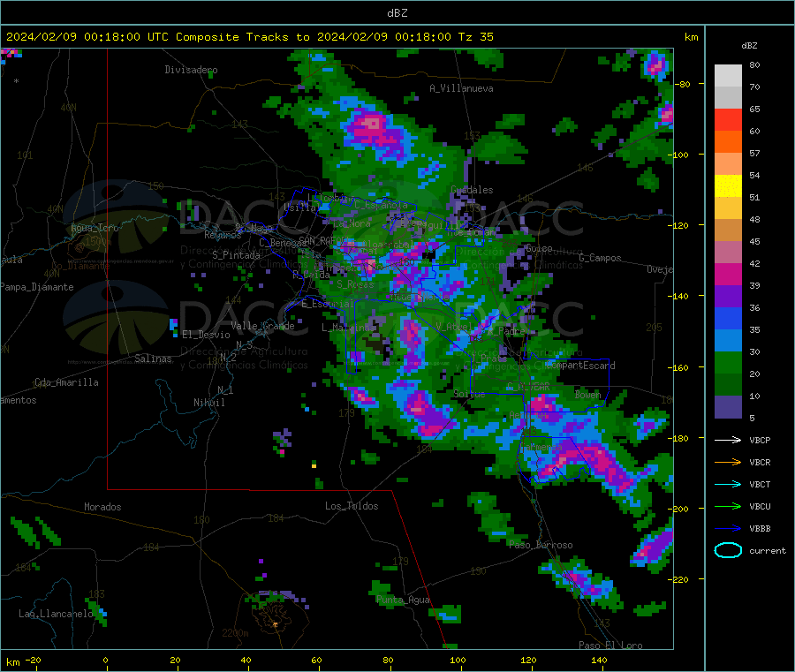The image size is (795, 672).
Task: Click the 'Guadales' map label
Action: (472, 190)
